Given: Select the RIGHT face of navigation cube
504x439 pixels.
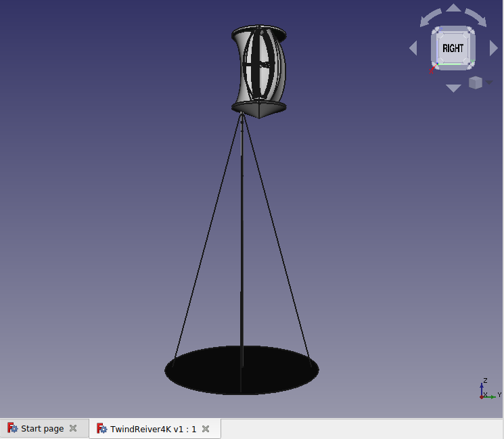Looking at the screenshot, I should click(x=453, y=48).
